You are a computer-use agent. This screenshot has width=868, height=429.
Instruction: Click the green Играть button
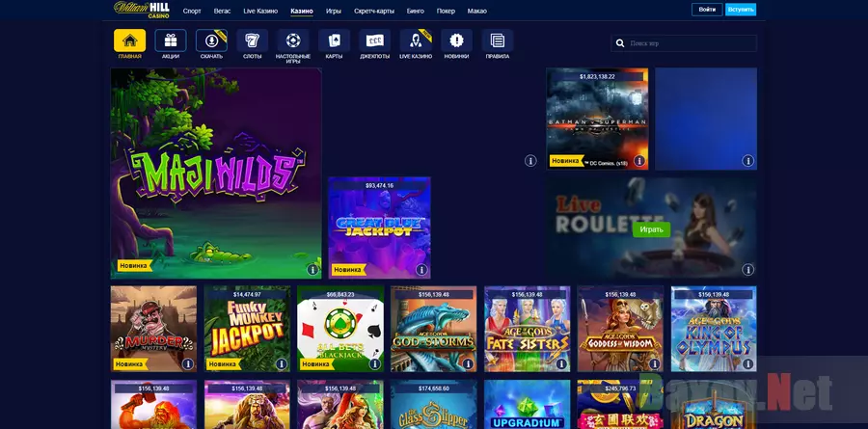tap(651, 229)
